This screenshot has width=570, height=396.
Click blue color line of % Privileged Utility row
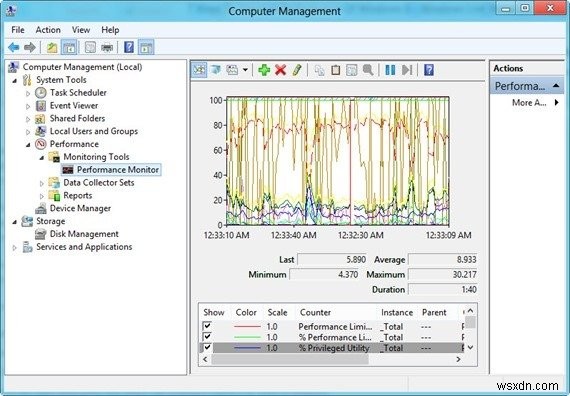pos(247,348)
